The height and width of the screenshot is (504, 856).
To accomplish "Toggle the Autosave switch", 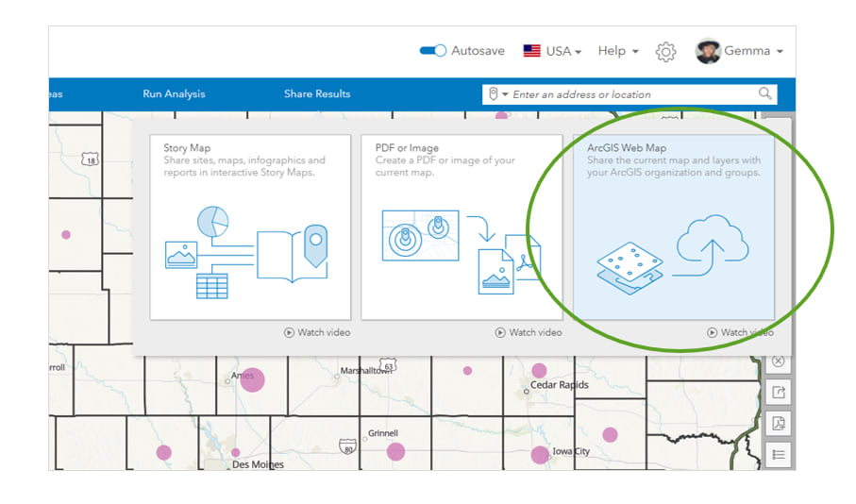I will click(433, 51).
